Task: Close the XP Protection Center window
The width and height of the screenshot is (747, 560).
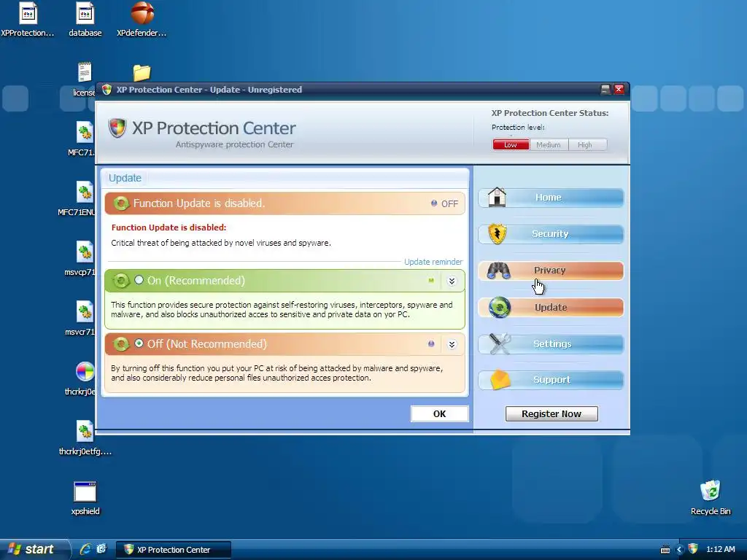Action: tap(619, 90)
